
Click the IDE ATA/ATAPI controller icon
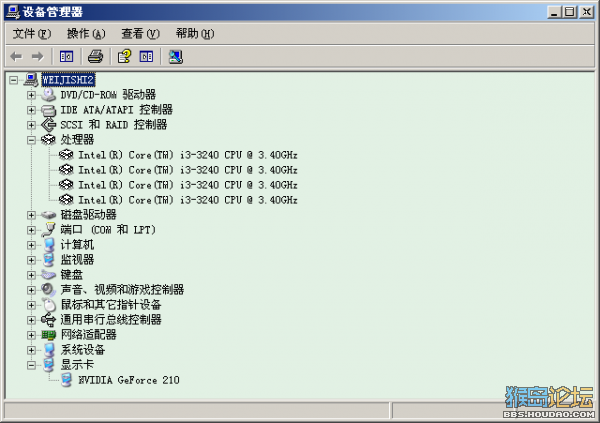coord(49,110)
